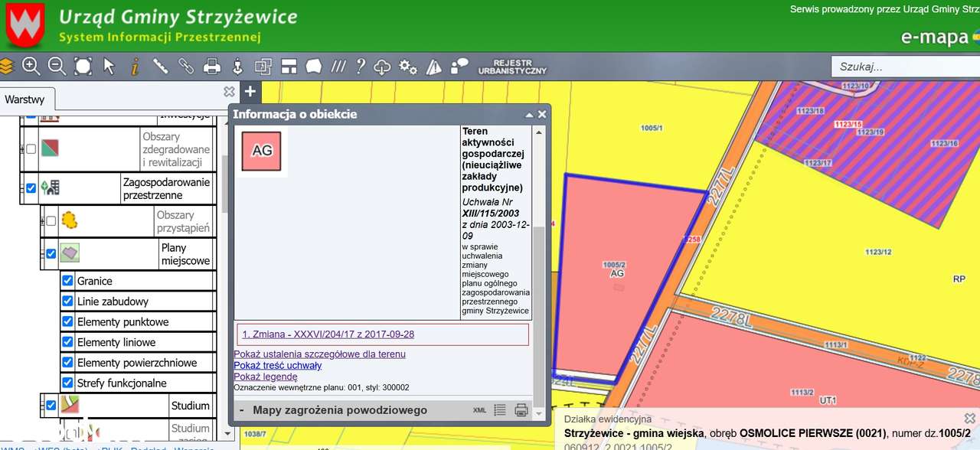Image resolution: width=980 pixels, height=450 pixels.
Task: Collapse the Mapy zagrożenia powodziowego section
Action: [x=241, y=410]
